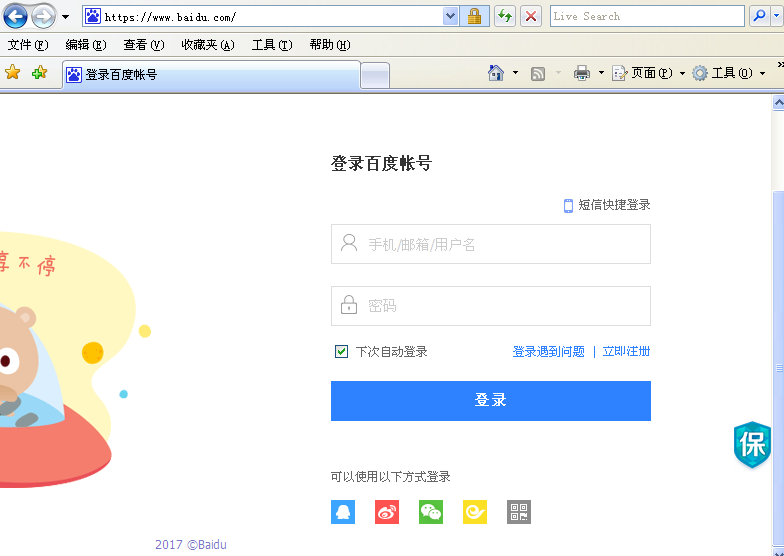Click the RSS feeds icon

538,74
